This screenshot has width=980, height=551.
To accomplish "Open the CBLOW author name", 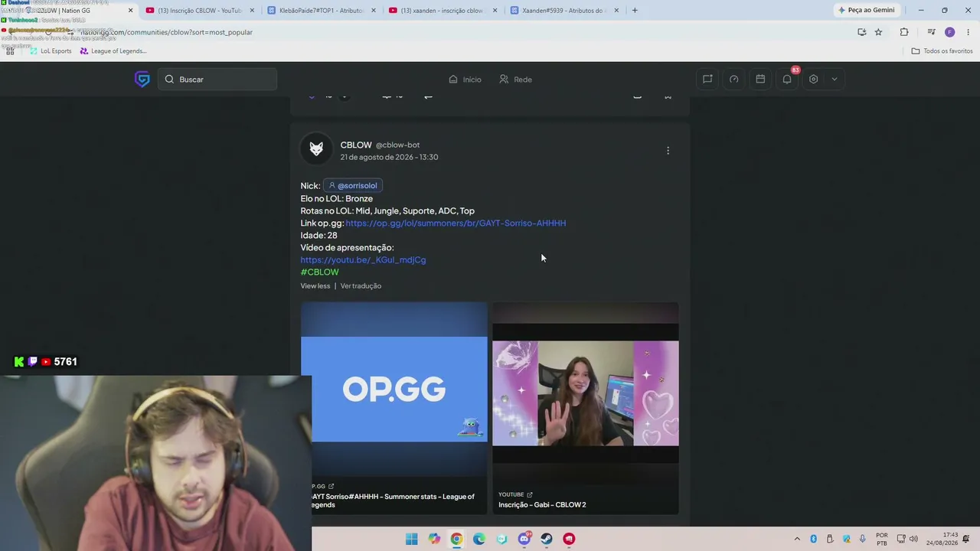I will pyautogui.click(x=356, y=145).
